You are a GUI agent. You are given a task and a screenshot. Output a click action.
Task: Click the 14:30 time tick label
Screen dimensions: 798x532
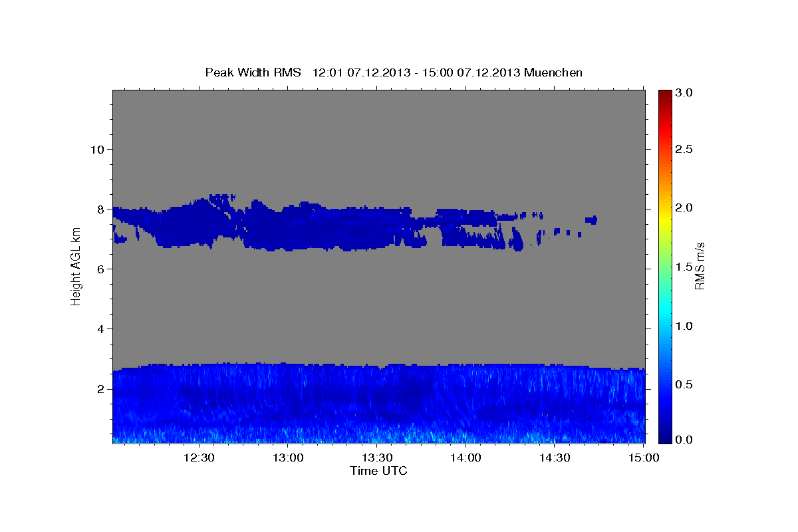pyautogui.click(x=555, y=458)
